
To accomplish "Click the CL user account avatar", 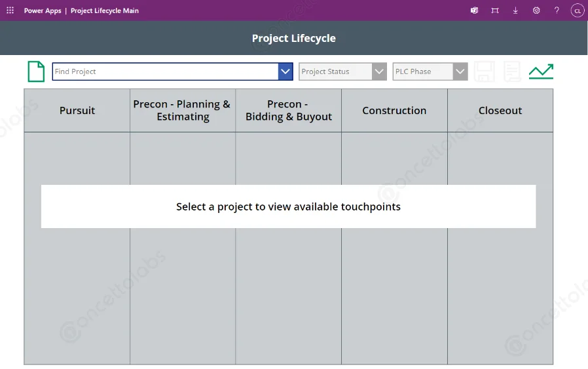I will point(577,10).
